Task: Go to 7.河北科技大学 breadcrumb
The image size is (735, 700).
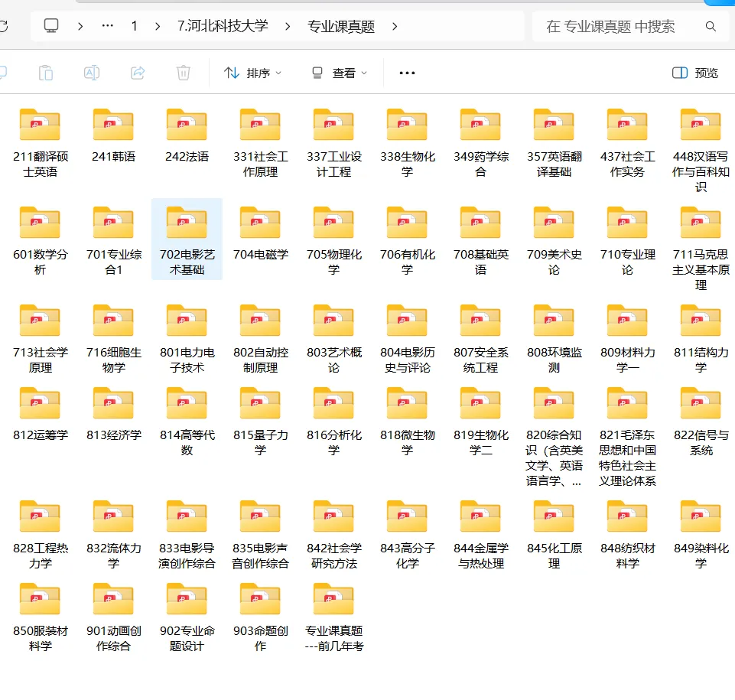Action: click(x=223, y=26)
